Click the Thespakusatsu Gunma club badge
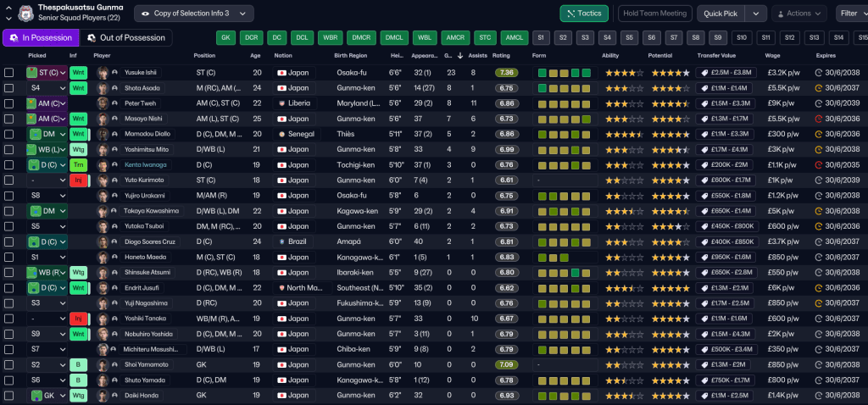The height and width of the screenshot is (405, 868). pos(25,14)
